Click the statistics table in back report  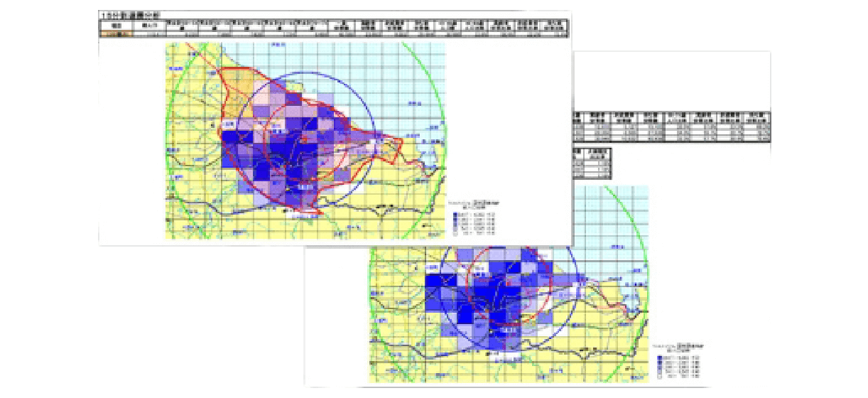click(x=671, y=126)
